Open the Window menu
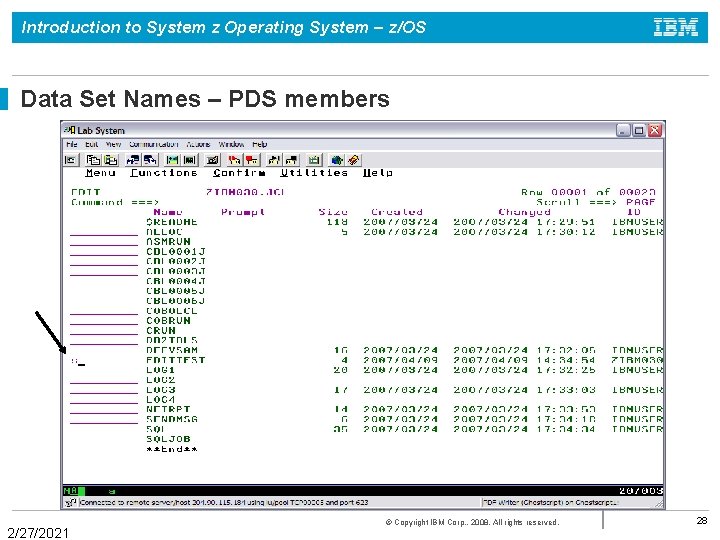The width and height of the screenshot is (720, 540). pyautogui.click(x=231, y=144)
